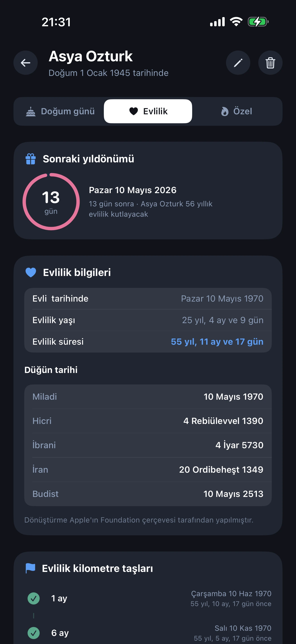Select the Evlilik tab
Viewport: 296px width, 644px height.
click(x=148, y=111)
